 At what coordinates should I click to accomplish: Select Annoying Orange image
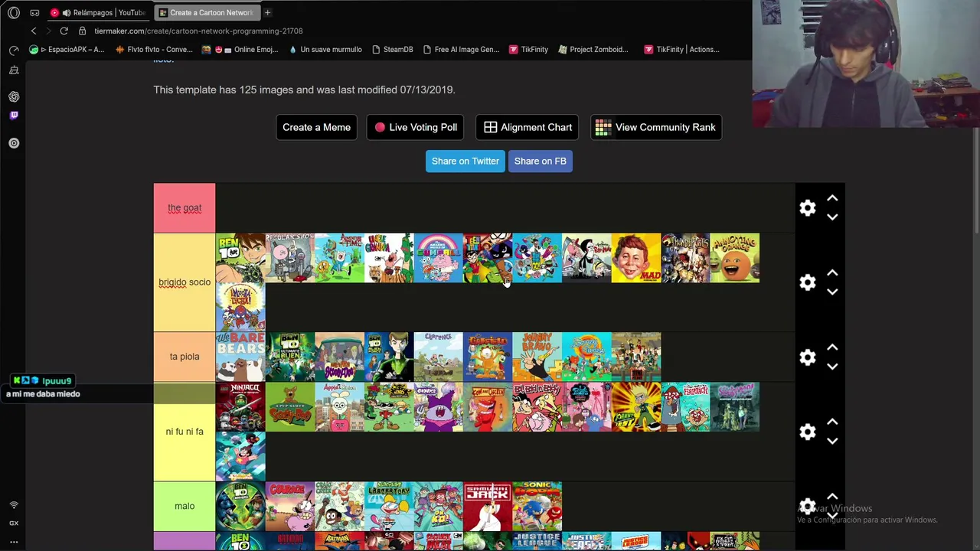point(735,258)
